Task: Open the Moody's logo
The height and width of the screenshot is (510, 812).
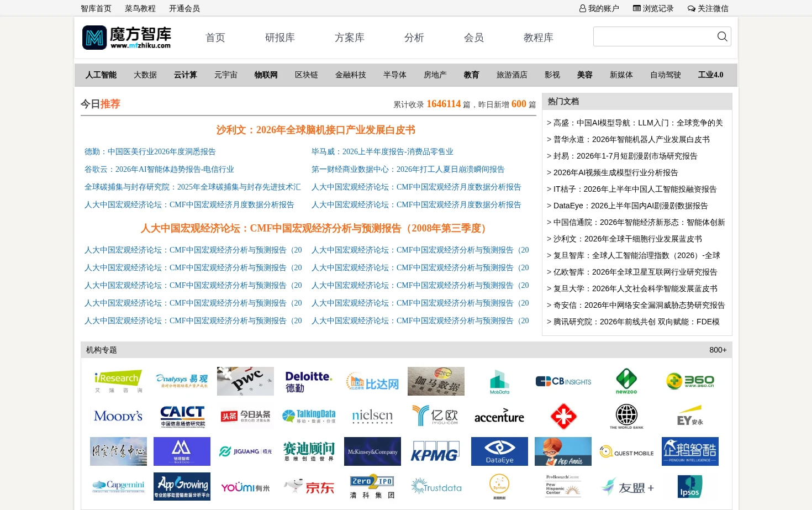Action: coord(118,416)
